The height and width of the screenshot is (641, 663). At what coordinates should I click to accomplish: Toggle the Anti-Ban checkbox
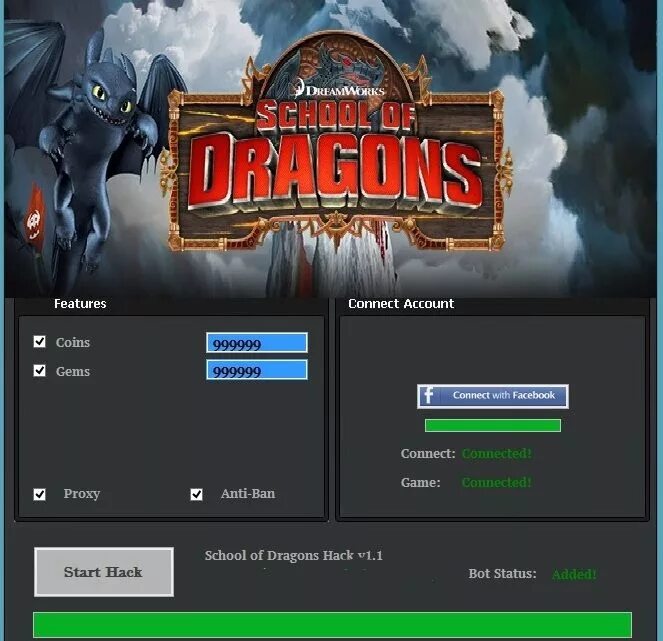tap(196, 494)
